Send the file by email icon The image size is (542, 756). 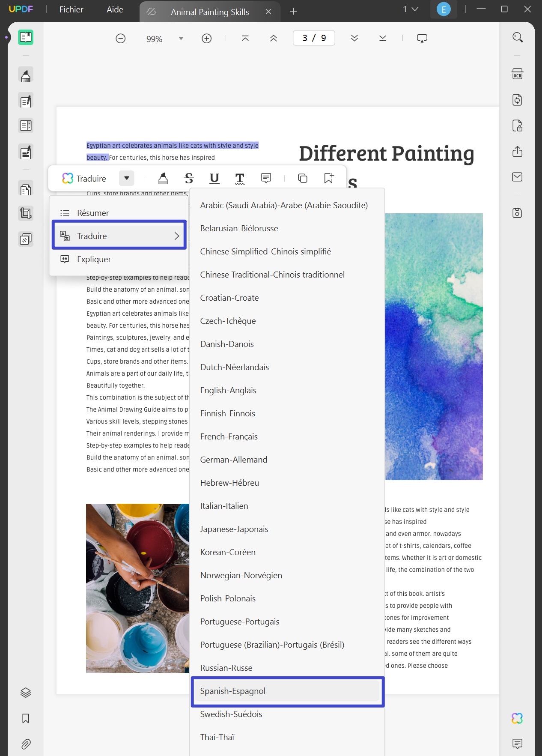(x=517, y=177)
